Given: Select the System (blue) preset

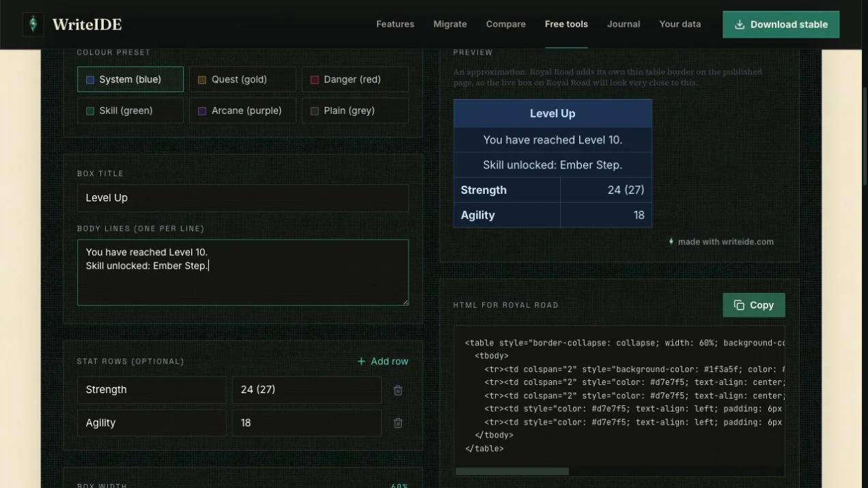Looking at the screenshot, I should 130,79.
